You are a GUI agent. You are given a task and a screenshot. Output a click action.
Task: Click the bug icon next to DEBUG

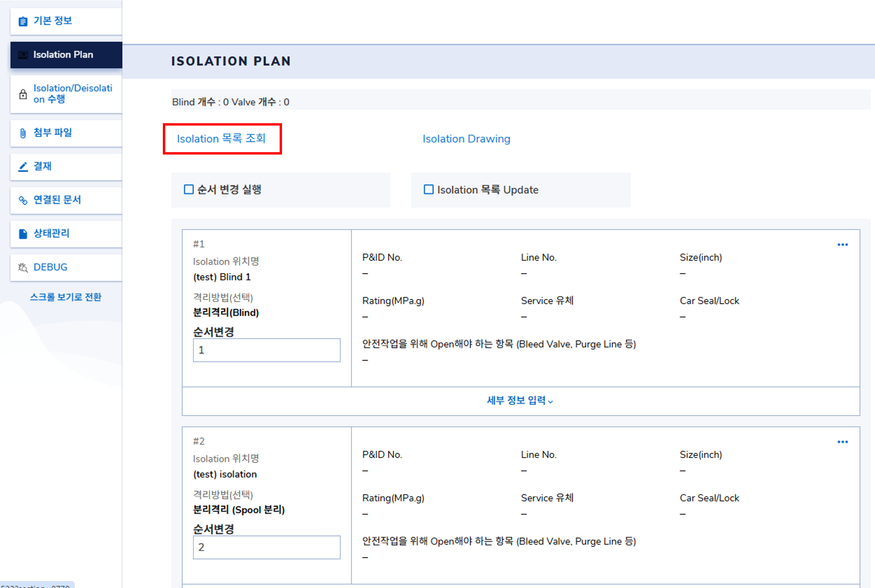[x=23, y=267]
